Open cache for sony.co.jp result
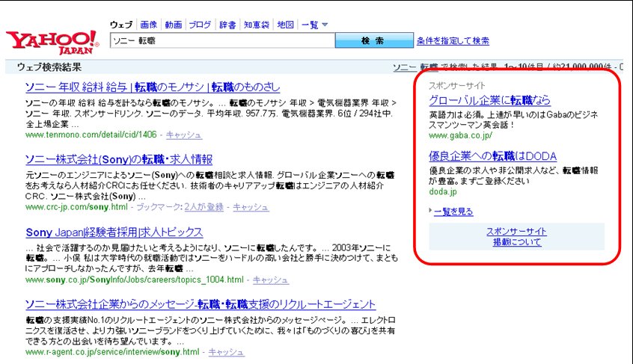 point(270,280)
